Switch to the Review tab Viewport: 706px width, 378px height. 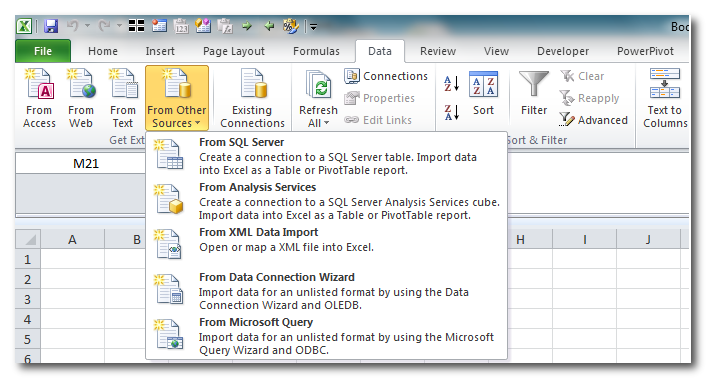click(x=438, y=51)
